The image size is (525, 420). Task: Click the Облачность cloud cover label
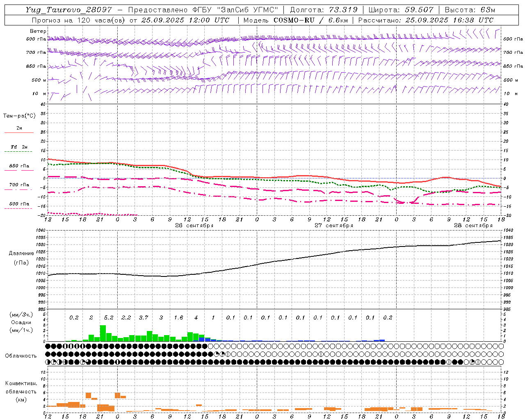point(21,356)
